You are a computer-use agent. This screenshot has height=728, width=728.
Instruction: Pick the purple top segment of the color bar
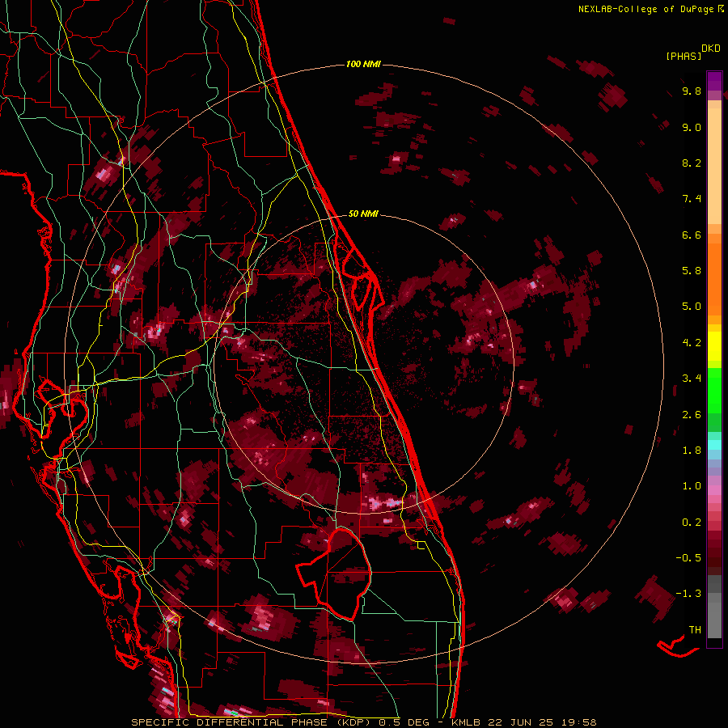714,81
